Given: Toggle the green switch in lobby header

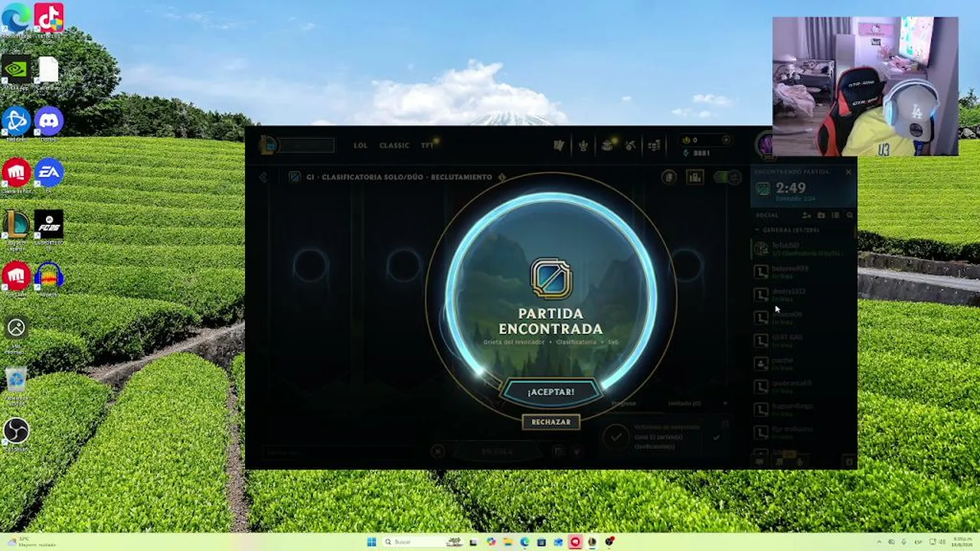Looking at the screenshot, I should point(727,178).
